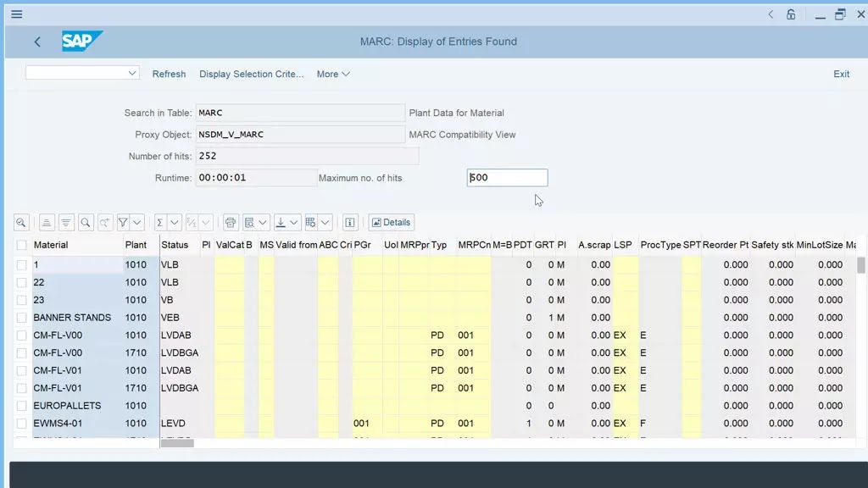
Task: Open the hamburger menu at top left
Action: [17, 14]
